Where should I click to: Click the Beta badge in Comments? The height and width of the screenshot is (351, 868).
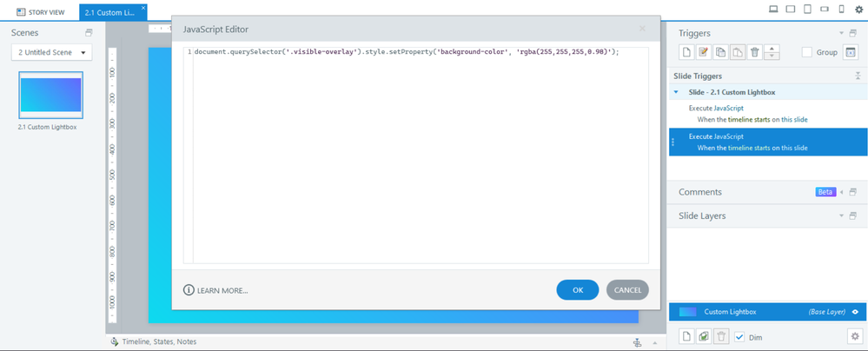825,192
